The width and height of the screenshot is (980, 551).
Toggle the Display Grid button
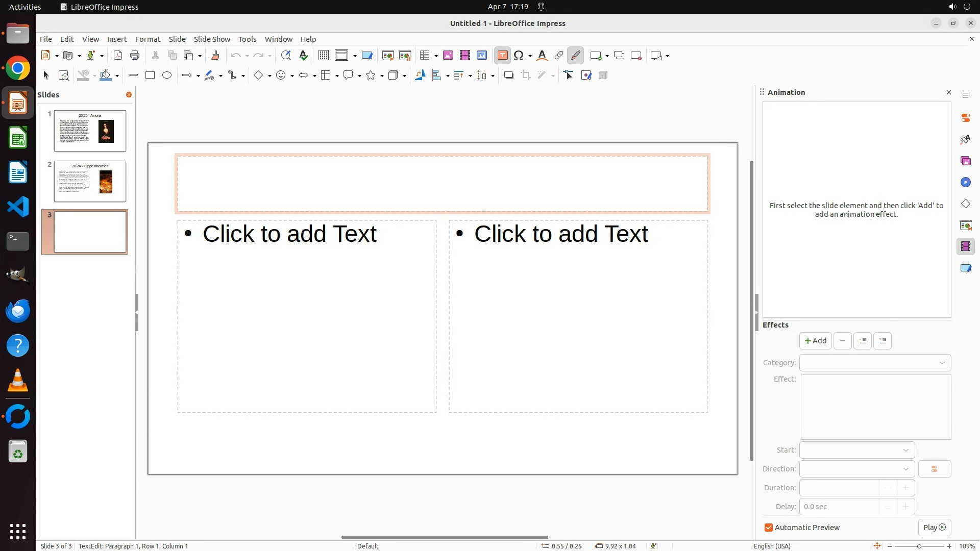[323, 56]
